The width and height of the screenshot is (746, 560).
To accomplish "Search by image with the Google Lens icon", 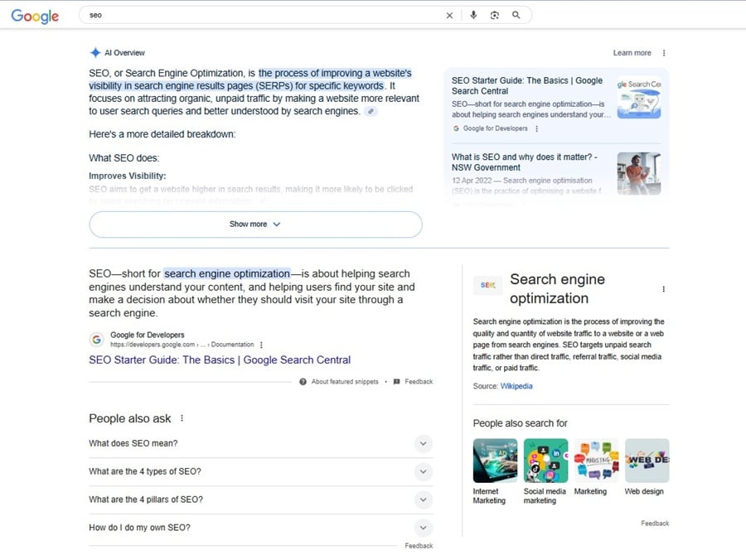I will 495,14.
